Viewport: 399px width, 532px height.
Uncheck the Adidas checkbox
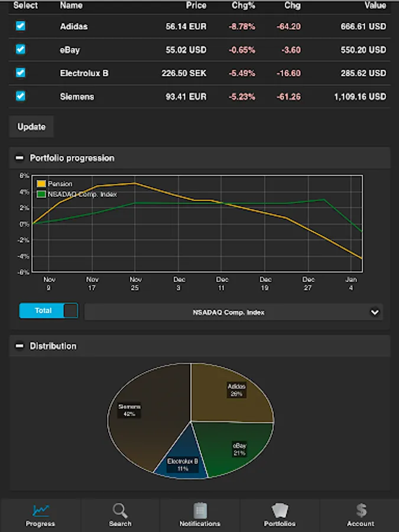20,26
